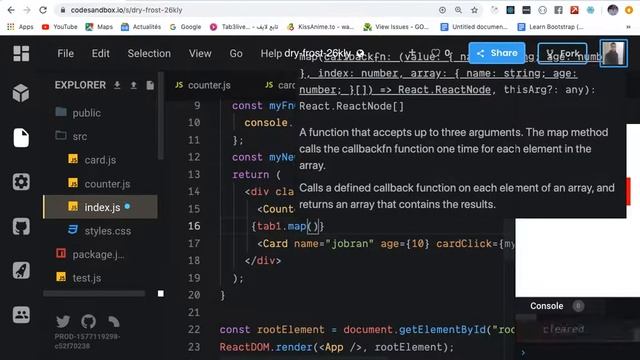Screen dimensions: 640x360
Task: Click the new file icon in Explorer header
Action: [150, 85]
